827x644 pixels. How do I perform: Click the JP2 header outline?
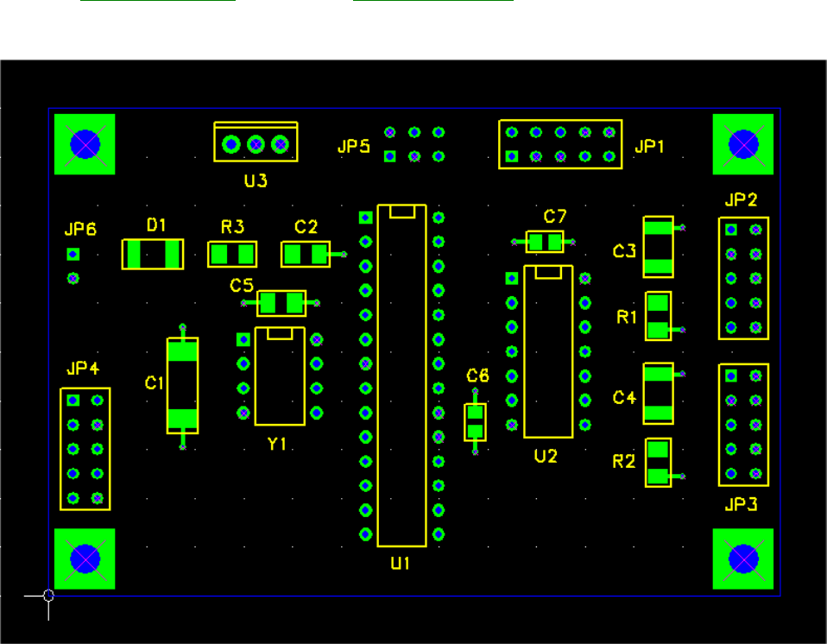(743, 279)
